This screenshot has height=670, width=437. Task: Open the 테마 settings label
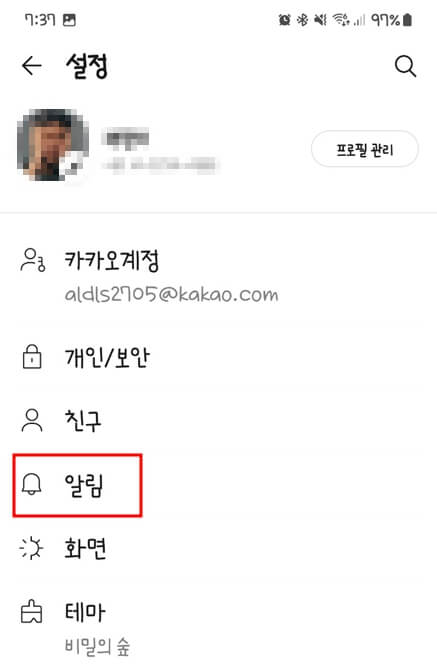pyautogui.click(x=85, y=612)
